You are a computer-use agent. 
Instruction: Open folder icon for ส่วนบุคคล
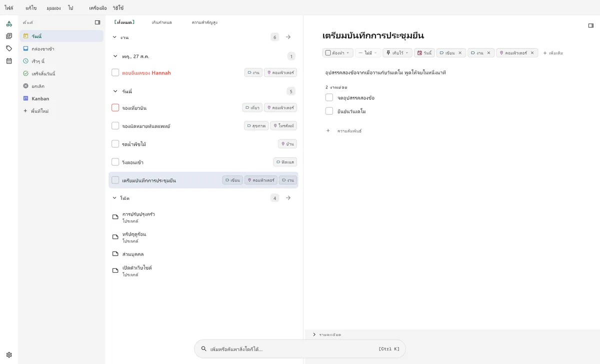[115, 254]
